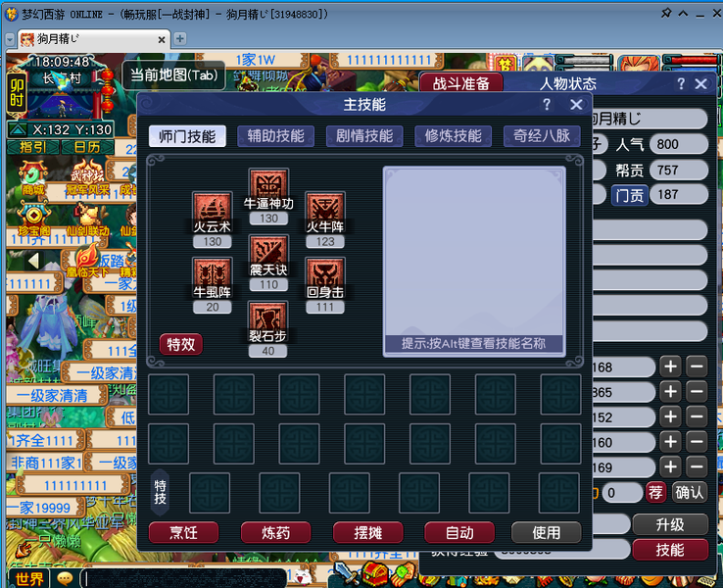Pin the game window with pushpin icon
Viewport: 723px width, 588px height.
tap(666, 13)
